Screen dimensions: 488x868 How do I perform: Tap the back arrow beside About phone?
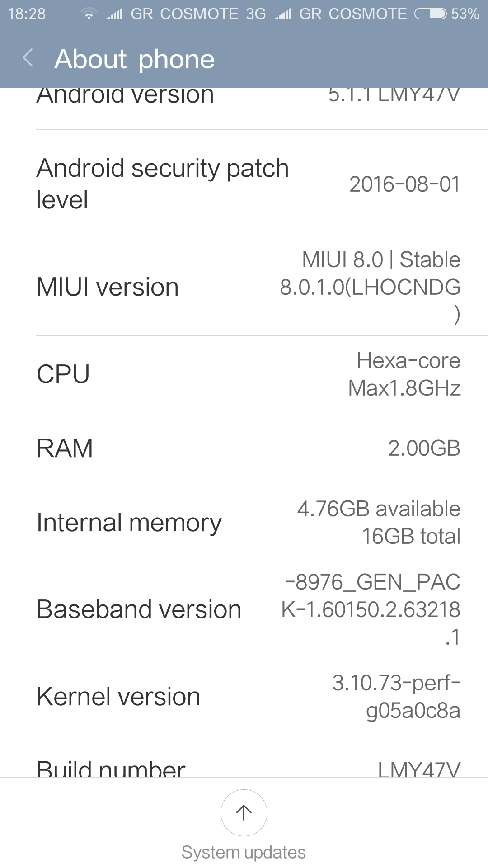[x=28, y=58]
